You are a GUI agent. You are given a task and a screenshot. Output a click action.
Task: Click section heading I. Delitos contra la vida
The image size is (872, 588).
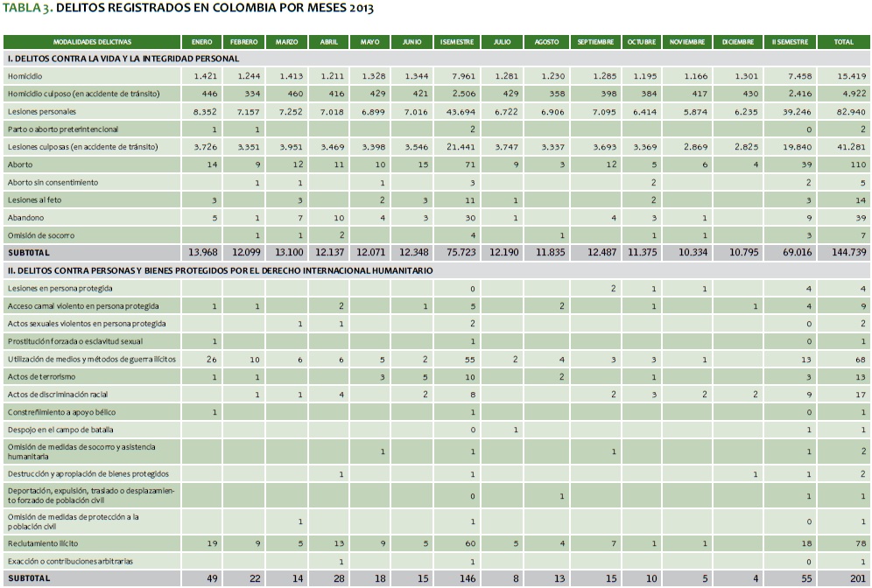(x=123, y=59)
